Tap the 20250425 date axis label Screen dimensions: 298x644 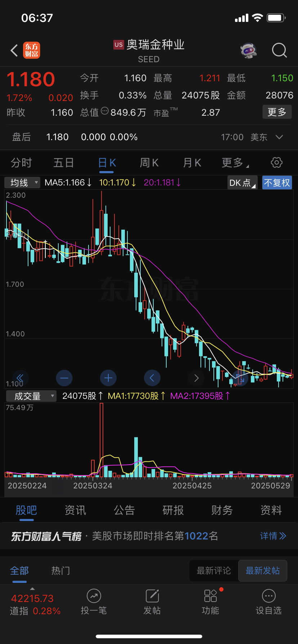[x=192, y=486]
